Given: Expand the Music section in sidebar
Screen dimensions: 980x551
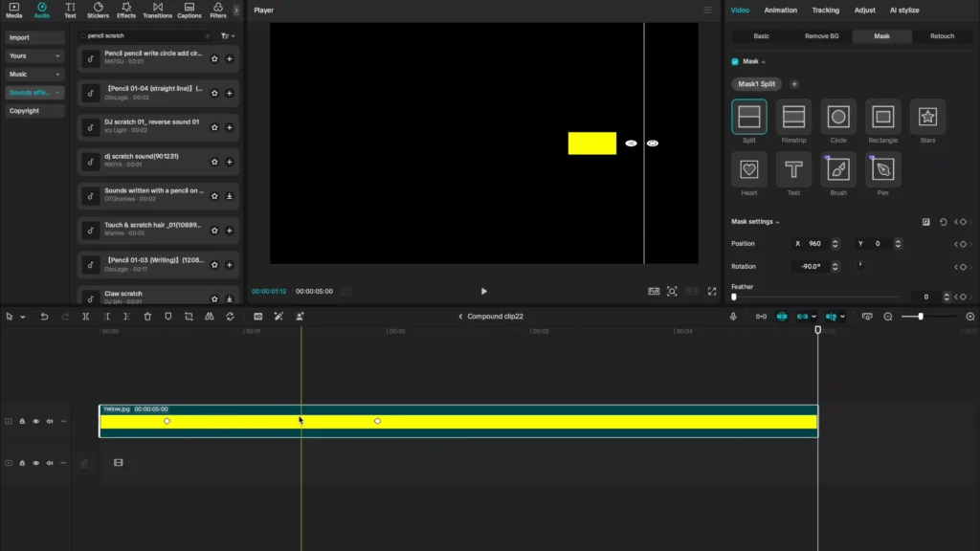Looking at the screenshot, I should [x=34, y=75].
